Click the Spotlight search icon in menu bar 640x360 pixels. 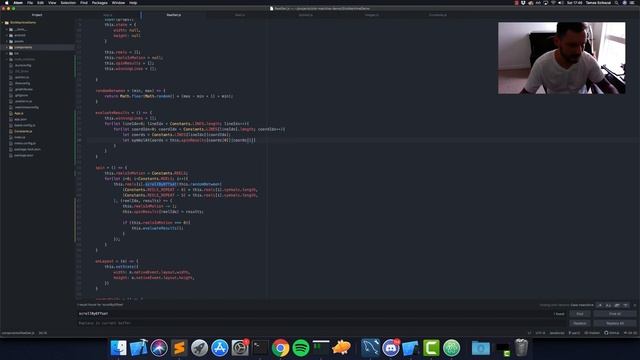click(x=616, y=2)
